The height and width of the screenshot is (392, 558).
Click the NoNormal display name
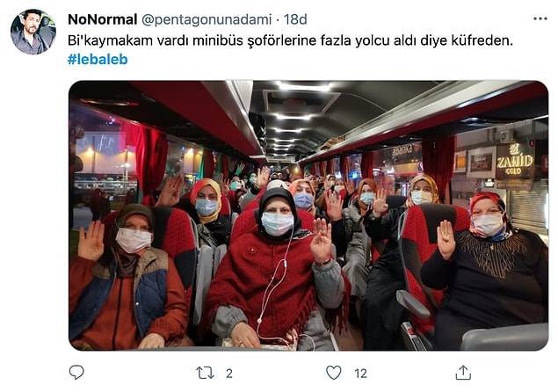pyautogui.click(x=102, y=19)
